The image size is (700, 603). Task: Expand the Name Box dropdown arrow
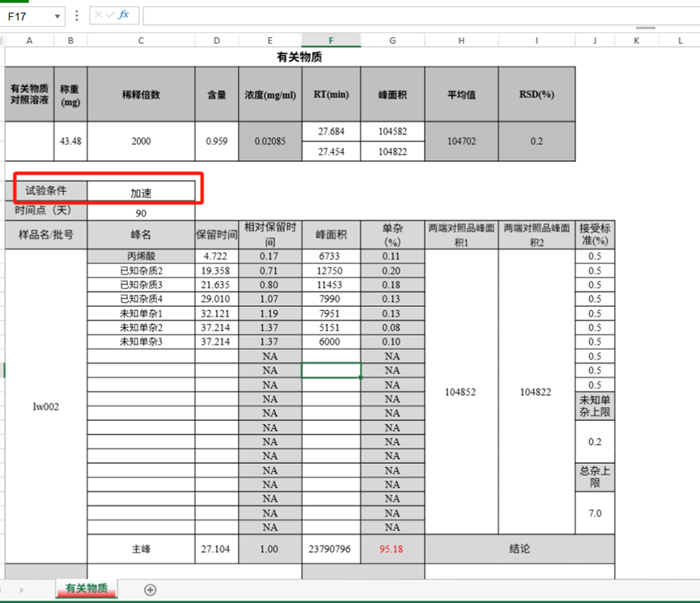click(57, 15)
